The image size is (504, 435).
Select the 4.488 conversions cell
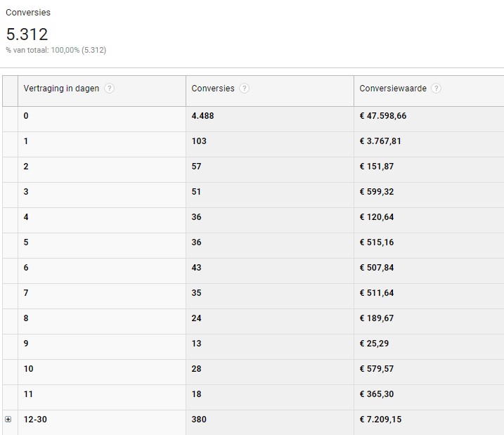coord(202,116)
